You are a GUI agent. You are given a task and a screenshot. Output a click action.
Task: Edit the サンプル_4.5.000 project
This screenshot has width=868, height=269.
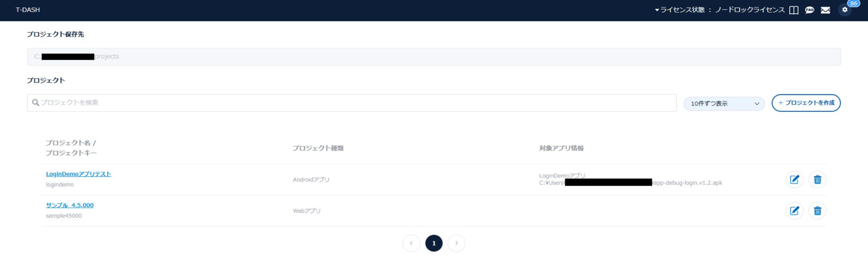[x=794, y=211]
